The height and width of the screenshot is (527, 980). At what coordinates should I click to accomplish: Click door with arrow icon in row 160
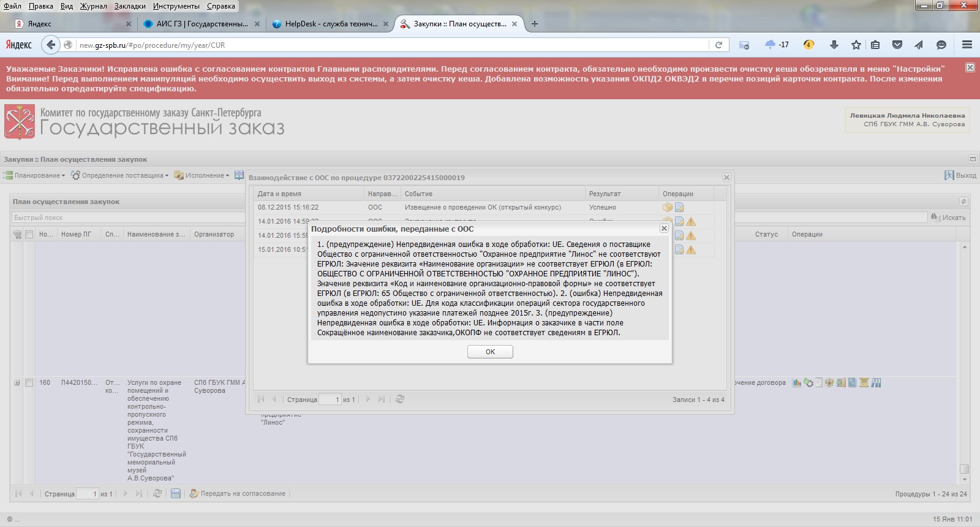click(x=841, y=383)
